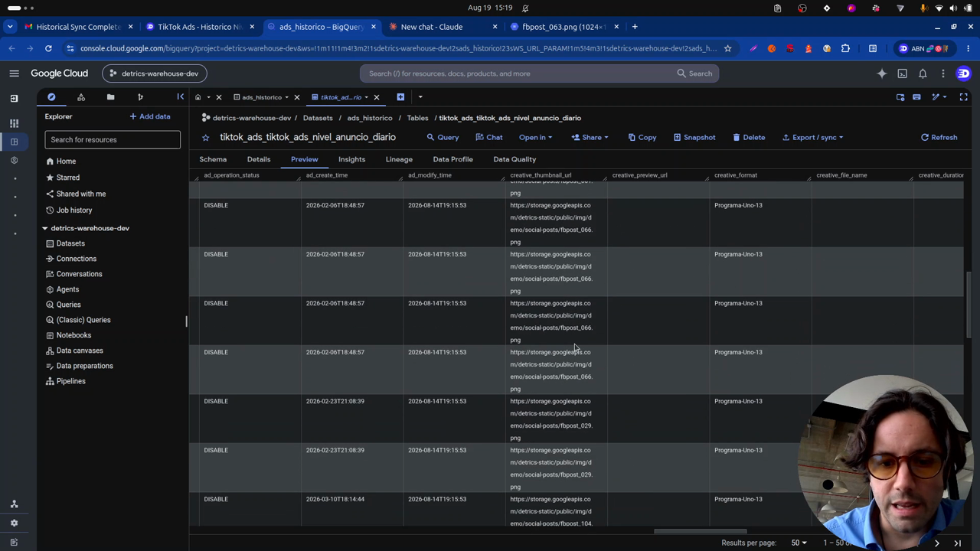Open dropdown arrow on the home tab

click(x=208, y=97)
